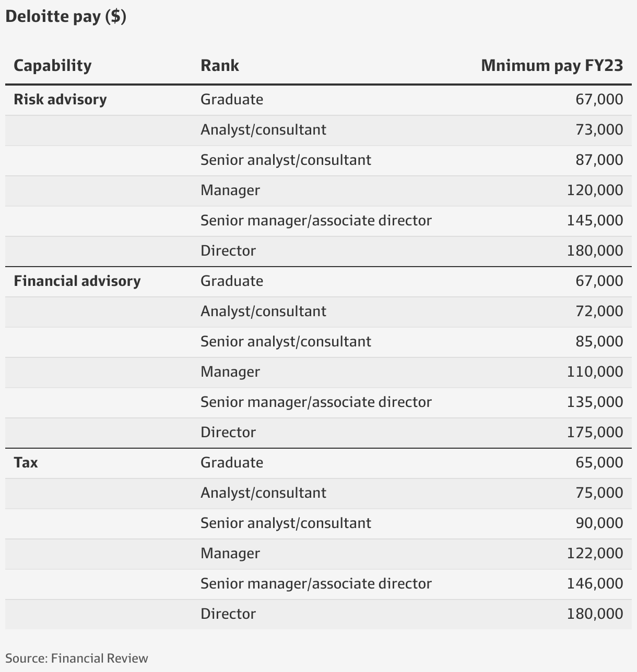Click the Mnimum pay FY23 header
The height and width of the screenshot is (672, 637).
(552, 66)
